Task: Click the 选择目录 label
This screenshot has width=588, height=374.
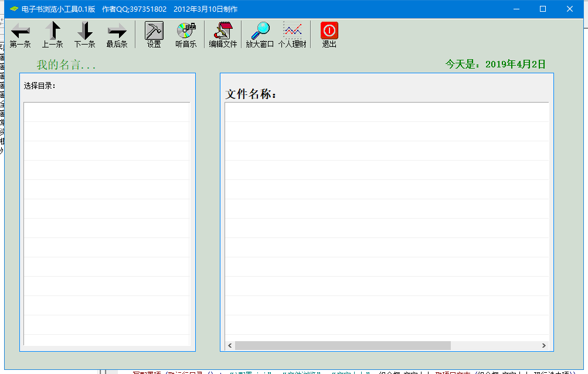Action: 39,86
